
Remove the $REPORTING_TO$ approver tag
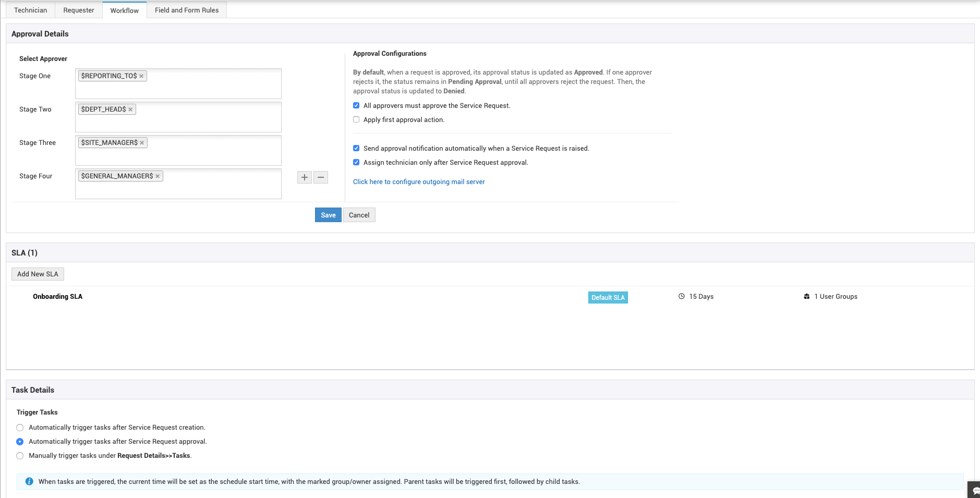point(142,75)
